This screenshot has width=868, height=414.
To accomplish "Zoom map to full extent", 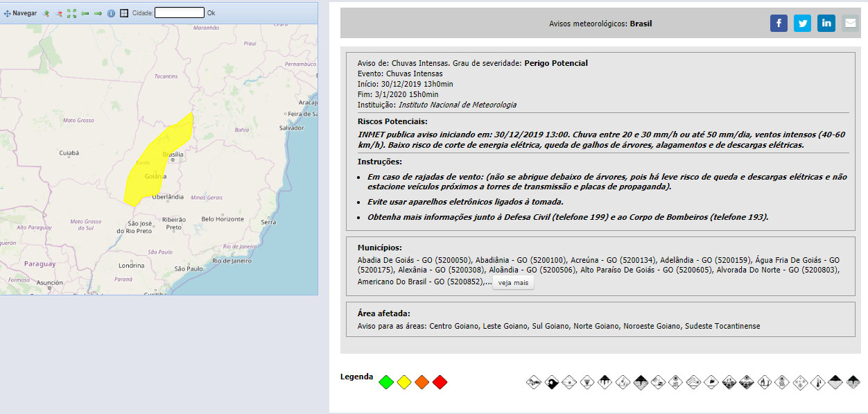I will (71, 13).
